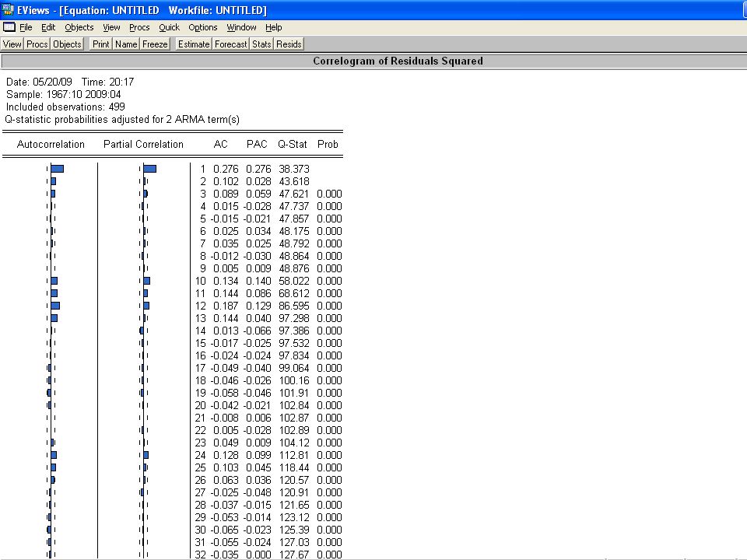Click the Objects button on equation toolbar
This screenshot has height=560, width=747.
coord(67,44)
